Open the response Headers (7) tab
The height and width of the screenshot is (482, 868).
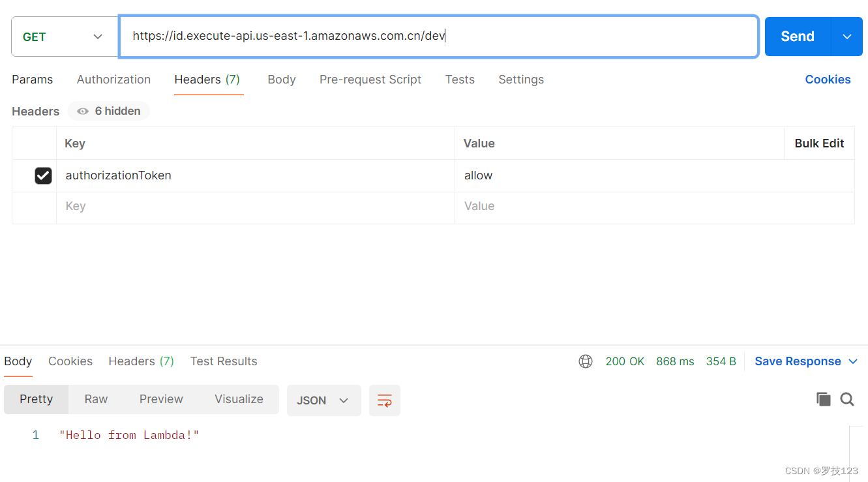[x=142, y=361]
